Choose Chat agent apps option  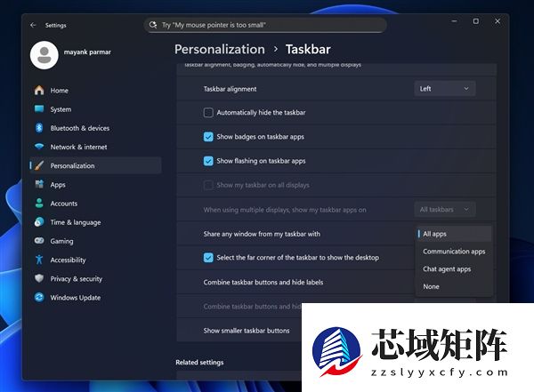point(454,269)
